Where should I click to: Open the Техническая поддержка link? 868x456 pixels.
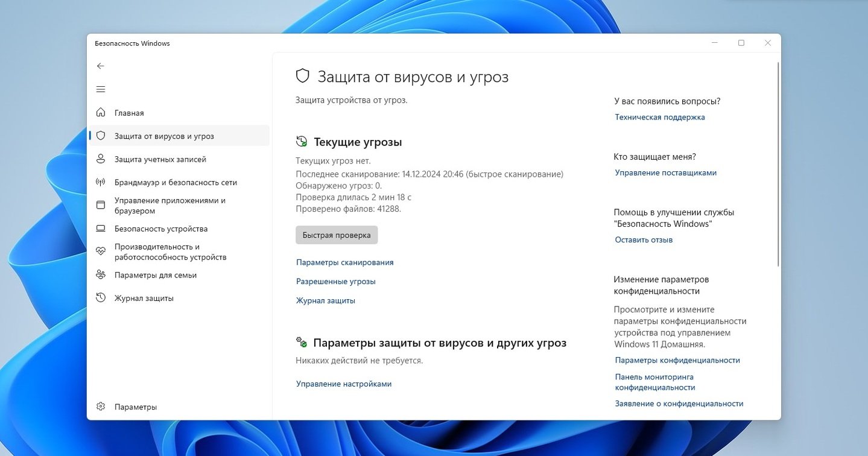click(660, 117)
